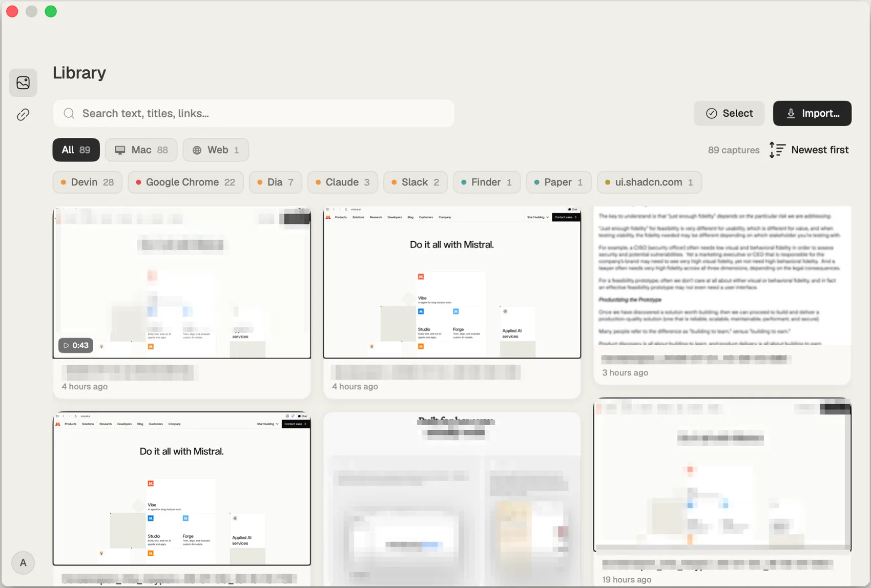Filter captures by Claude
The height and width of the screenshot is (588, 871).
tap(342, 182)
